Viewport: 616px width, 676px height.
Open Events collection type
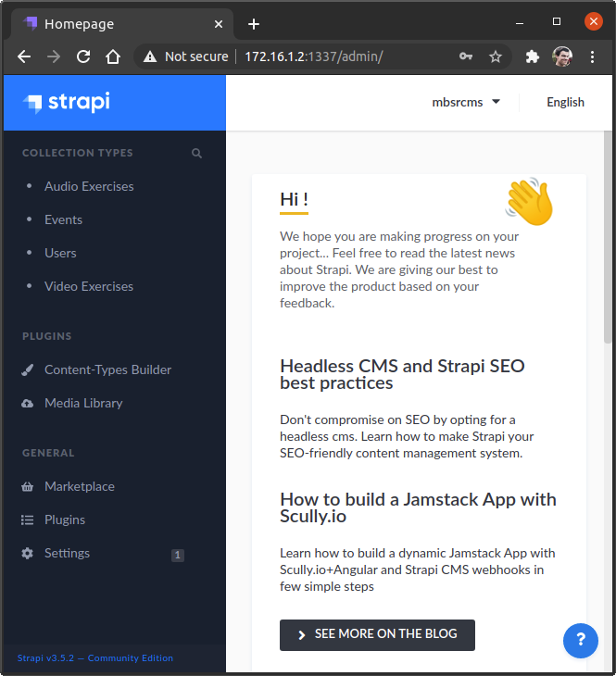(63, 219)
